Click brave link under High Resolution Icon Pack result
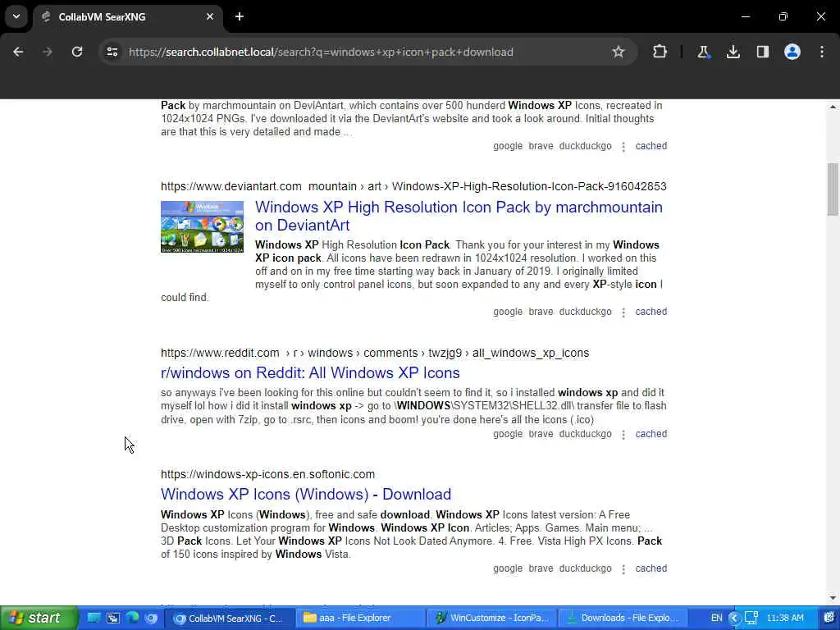 pos(541,311)
